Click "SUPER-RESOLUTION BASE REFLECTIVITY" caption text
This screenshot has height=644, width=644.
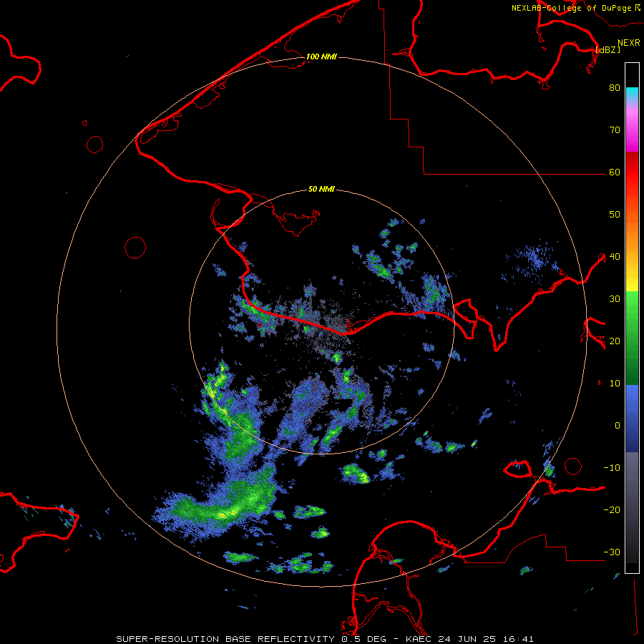tap(225, 639)
